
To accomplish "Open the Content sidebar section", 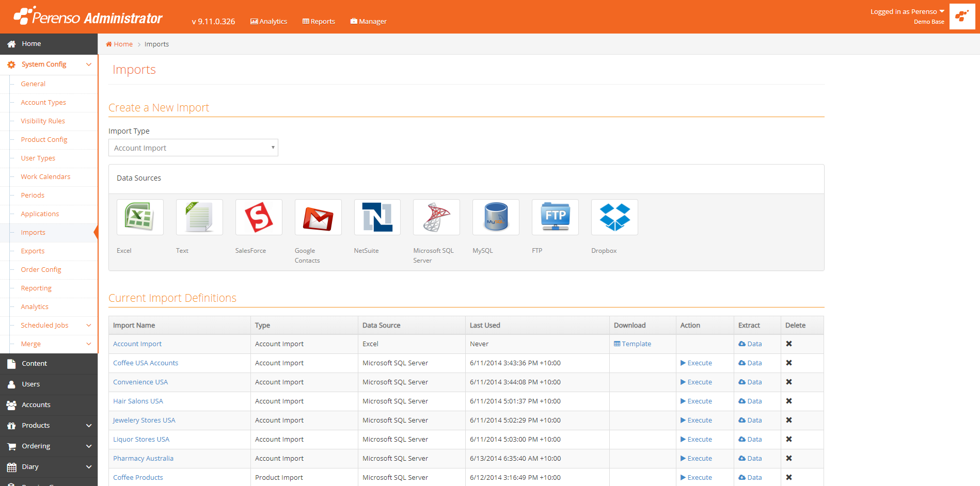I will (49, 364).
